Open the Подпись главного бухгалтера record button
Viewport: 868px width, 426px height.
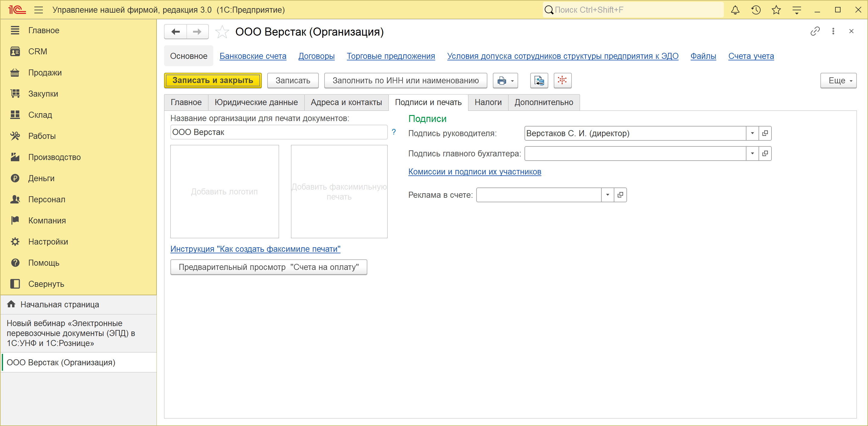pyautogui.click(x=765, y=154)
